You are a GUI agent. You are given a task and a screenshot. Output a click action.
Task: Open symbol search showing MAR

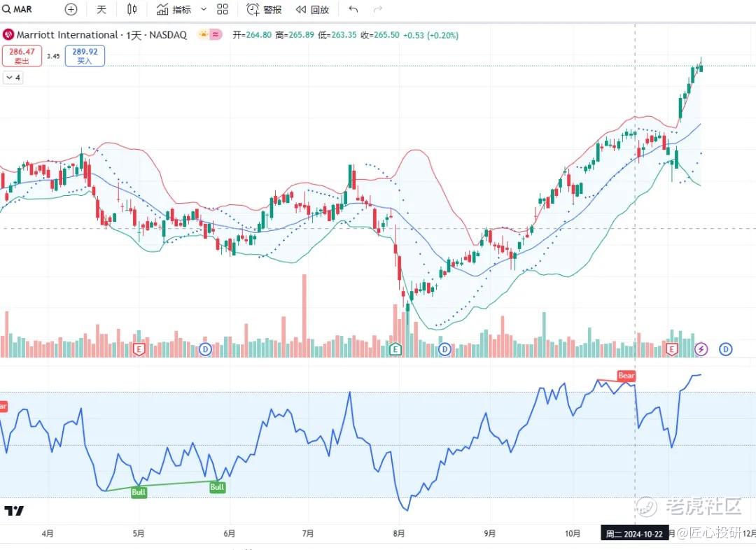click(x=17, y=9)
